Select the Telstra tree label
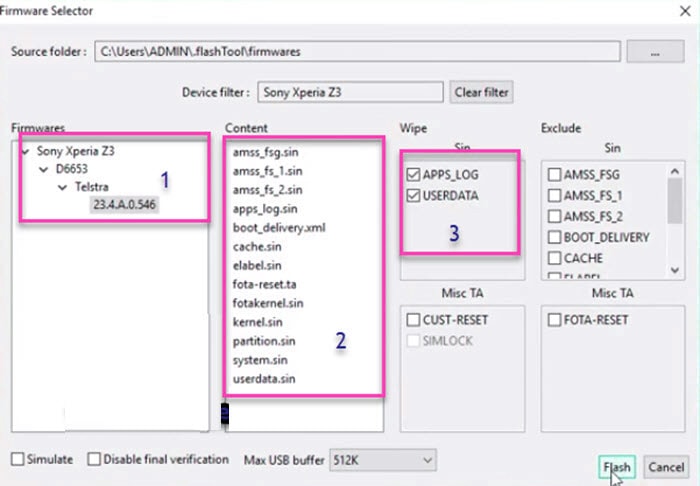 coord(92,187)
